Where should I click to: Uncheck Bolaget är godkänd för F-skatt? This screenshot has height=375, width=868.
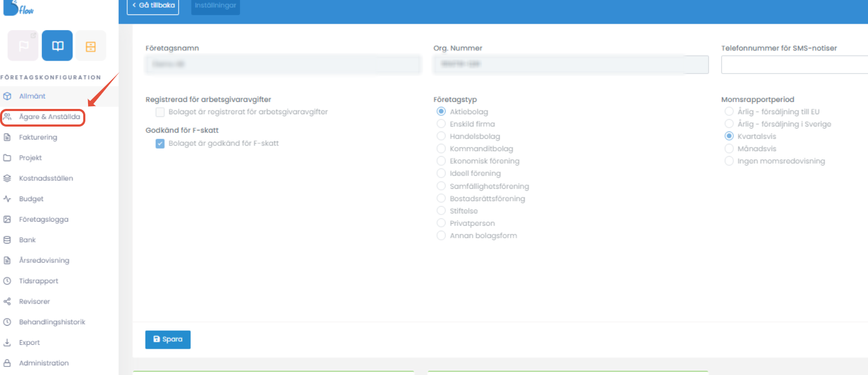[160, 143]
